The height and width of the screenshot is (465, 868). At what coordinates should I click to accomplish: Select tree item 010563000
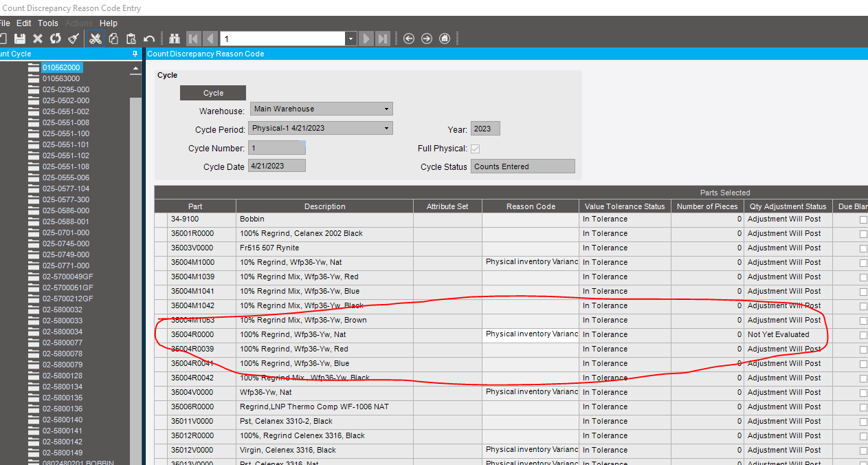coord(61,78)
